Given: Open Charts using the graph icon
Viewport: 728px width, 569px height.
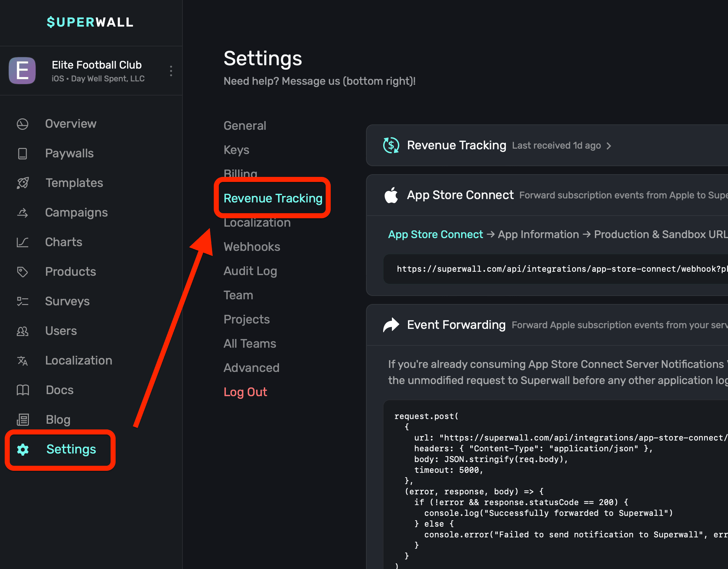Looking at the screenshot, I should 23,242.
